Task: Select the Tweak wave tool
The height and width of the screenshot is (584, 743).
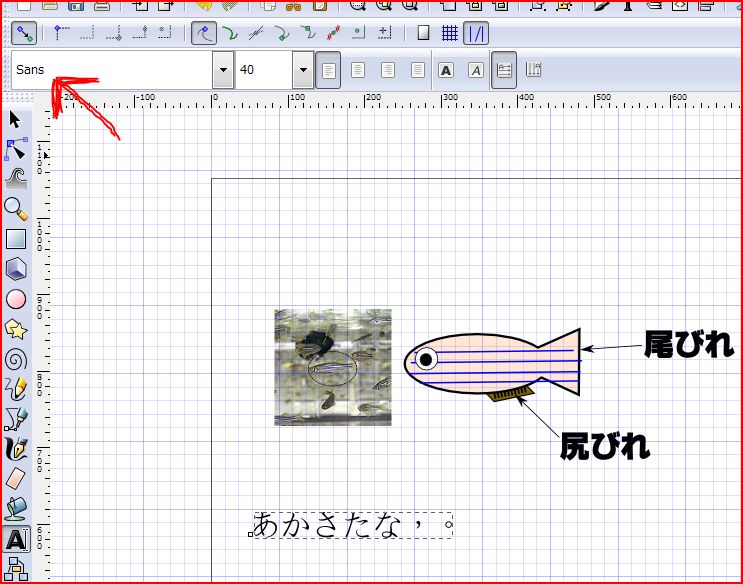Action: [16, 179]
